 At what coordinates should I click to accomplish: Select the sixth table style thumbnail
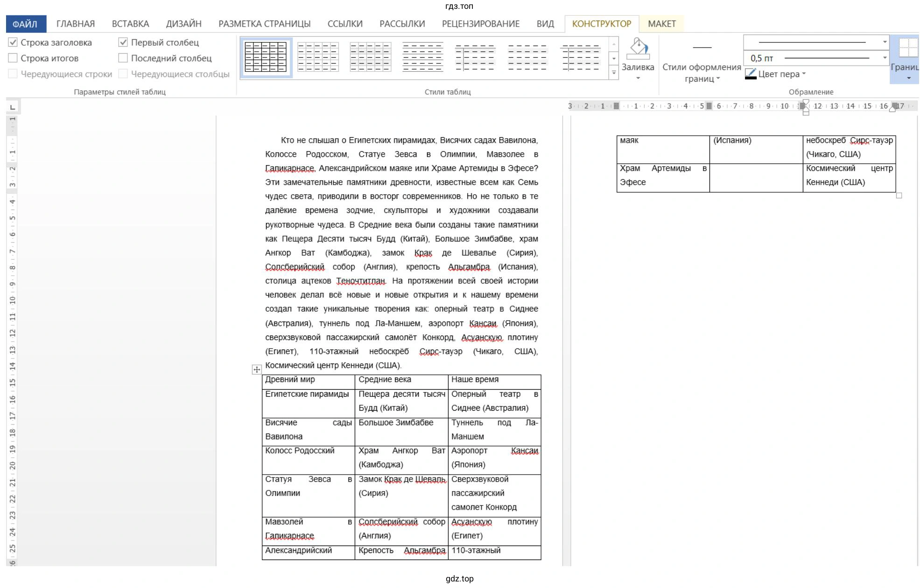point(527,57)
